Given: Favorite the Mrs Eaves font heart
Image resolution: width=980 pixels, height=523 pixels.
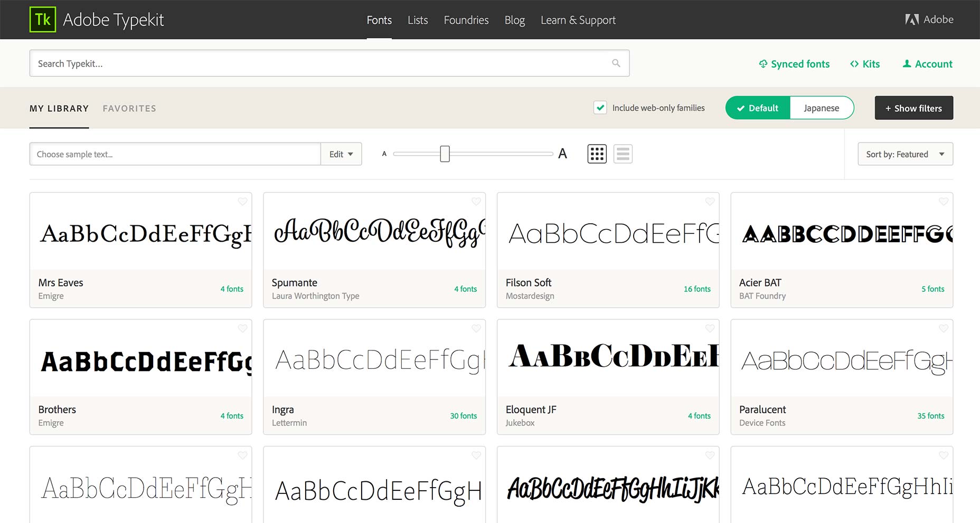Looking at the screenshot, I should pyautogui.click(x=242, y=202).
